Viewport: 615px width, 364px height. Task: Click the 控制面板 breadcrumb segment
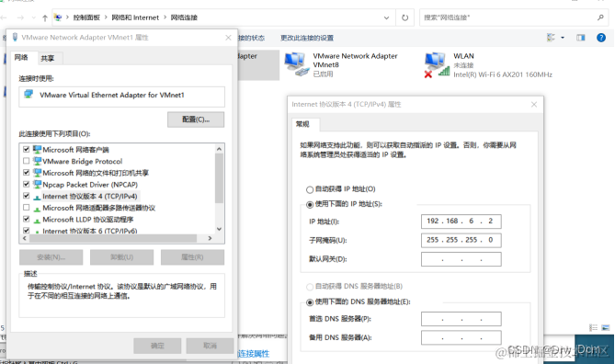pos(86,17)
